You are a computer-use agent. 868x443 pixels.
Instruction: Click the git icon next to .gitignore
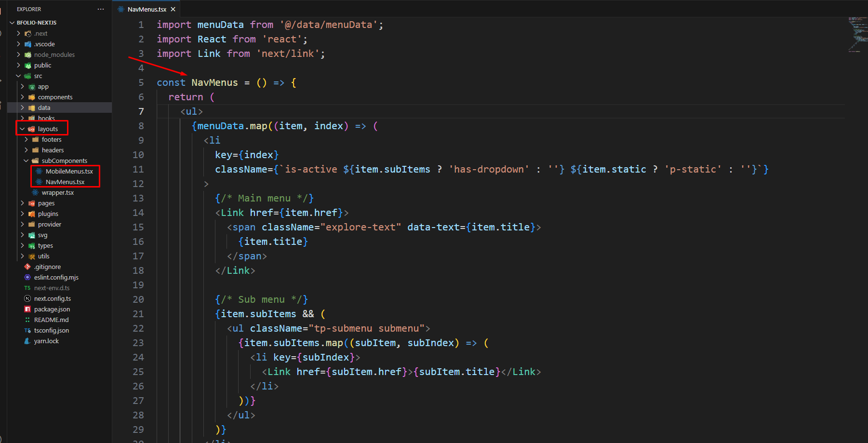[27, 267]
